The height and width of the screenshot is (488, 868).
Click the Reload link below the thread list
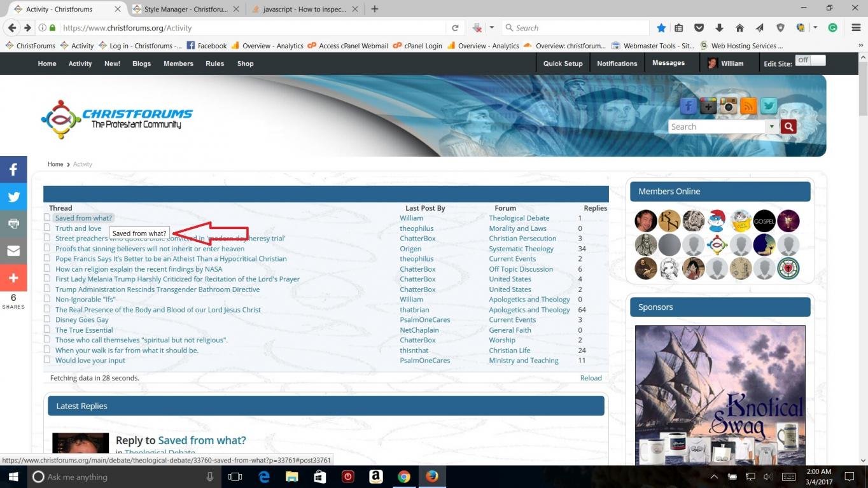[x=591, y=378]
